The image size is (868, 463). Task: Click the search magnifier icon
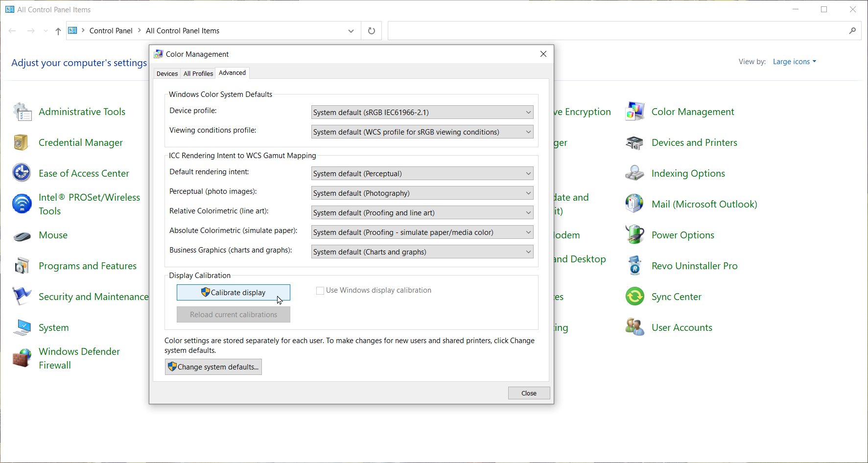852,31
